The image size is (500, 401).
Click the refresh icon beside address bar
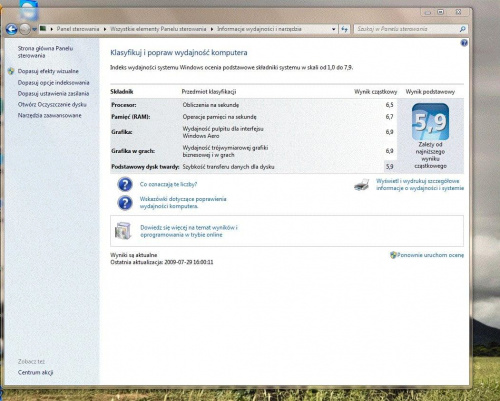coord(345,29)
